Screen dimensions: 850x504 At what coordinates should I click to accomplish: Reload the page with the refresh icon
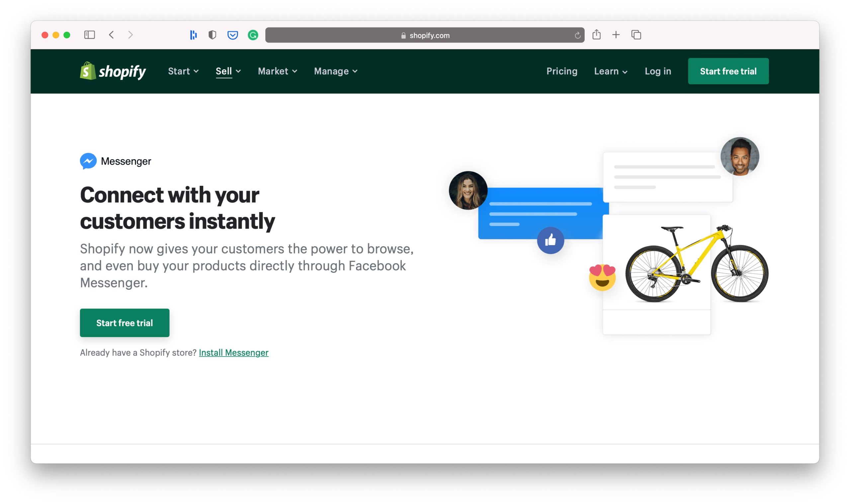(x=577, y=35)
